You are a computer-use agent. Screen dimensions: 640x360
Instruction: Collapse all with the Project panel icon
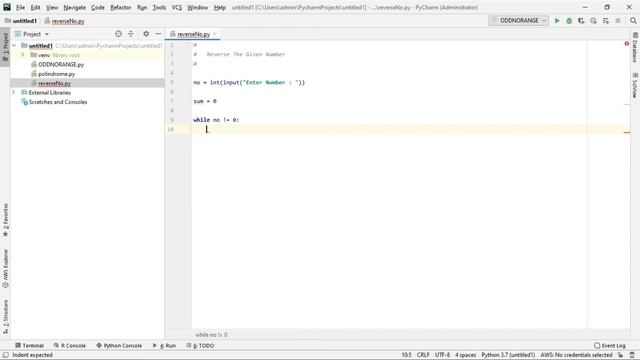click(131, 34)
